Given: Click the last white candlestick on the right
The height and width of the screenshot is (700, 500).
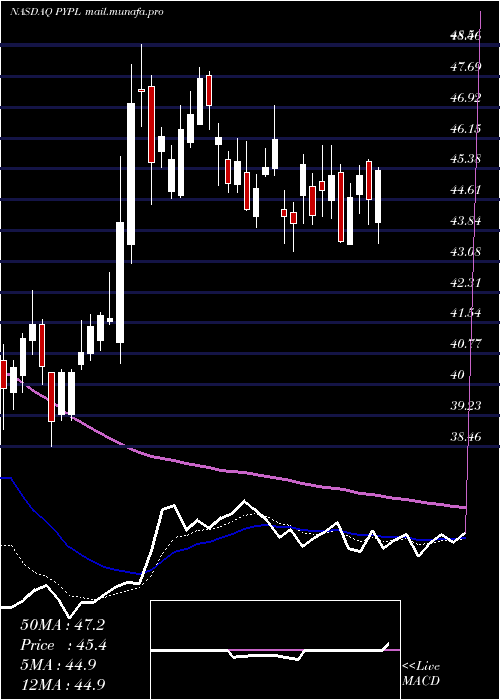Looking at the screenshot, I should click(x=378, y=196).
